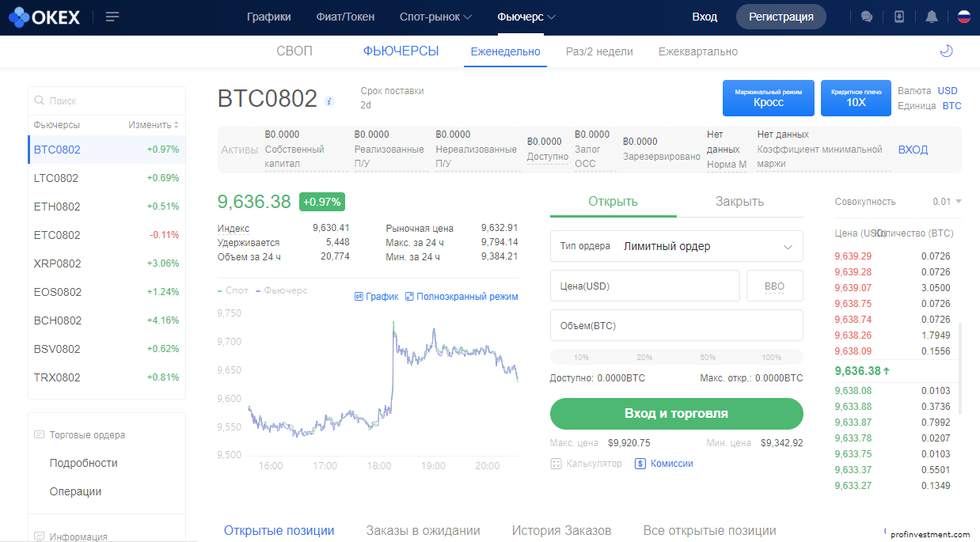Expand the Спот-рынок dropdown menu
This screenshot has width=980, height=542.
(x=436, y=17)
